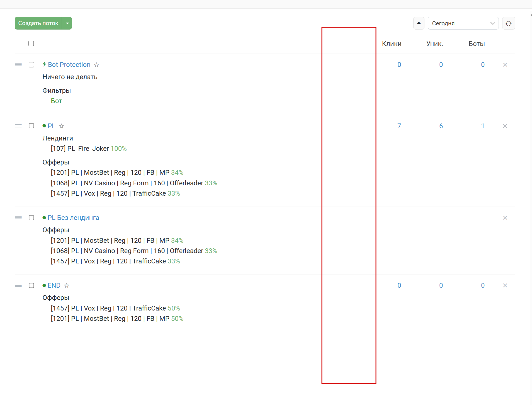Click offer [1201] MostBet 50% in END stream
Image resolution: width=532 pixels, height=405 pixels.
coord(117,319)
